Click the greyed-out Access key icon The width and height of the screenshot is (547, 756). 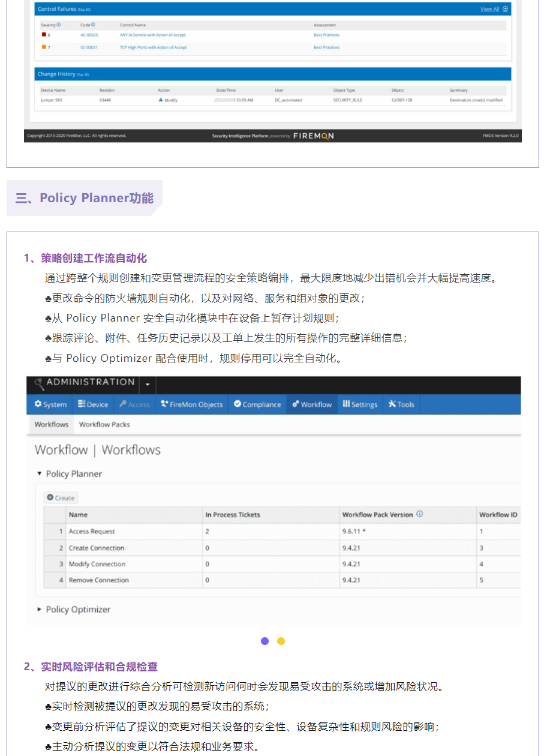[x=122, y=404]
